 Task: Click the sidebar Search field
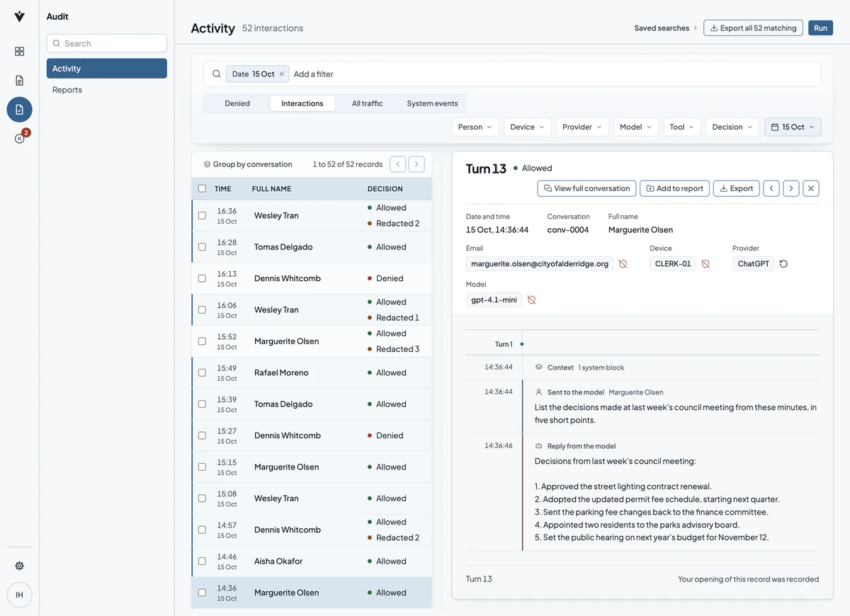point(107,43)
